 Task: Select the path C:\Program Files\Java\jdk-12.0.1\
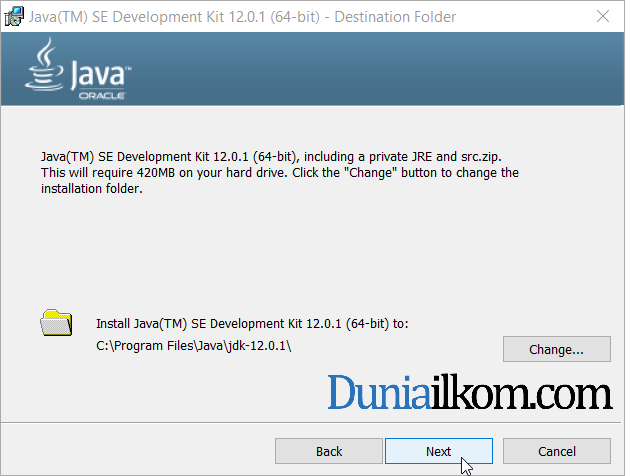tap(194, 346)
